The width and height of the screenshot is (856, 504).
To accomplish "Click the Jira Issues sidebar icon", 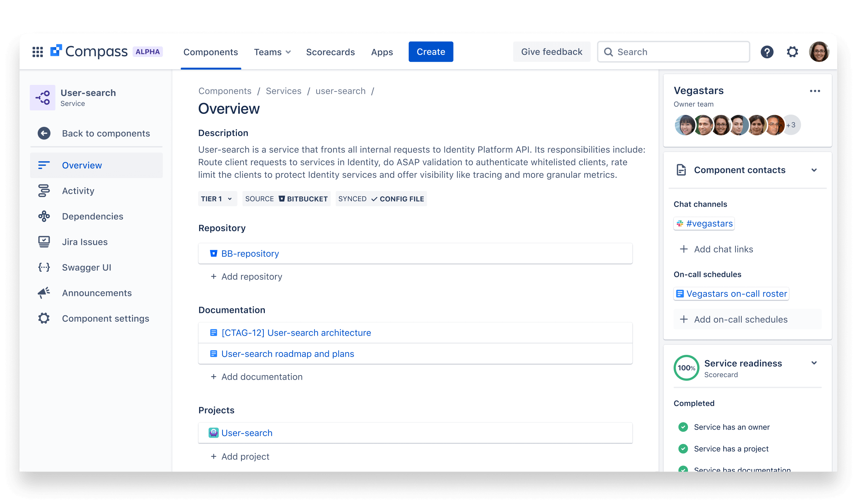I will (x=44, y=242).
